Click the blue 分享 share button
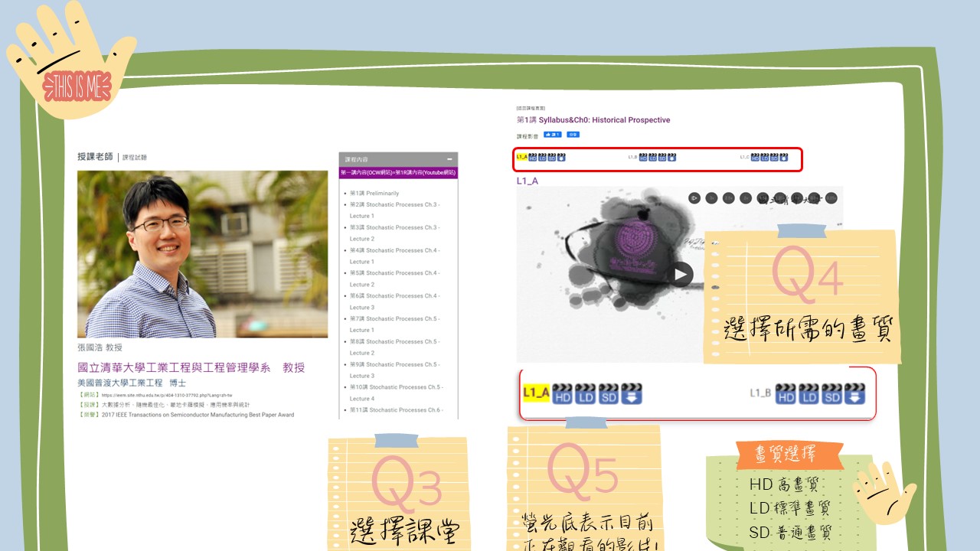This screenshot has height=551, width=980. coord(573,135)
